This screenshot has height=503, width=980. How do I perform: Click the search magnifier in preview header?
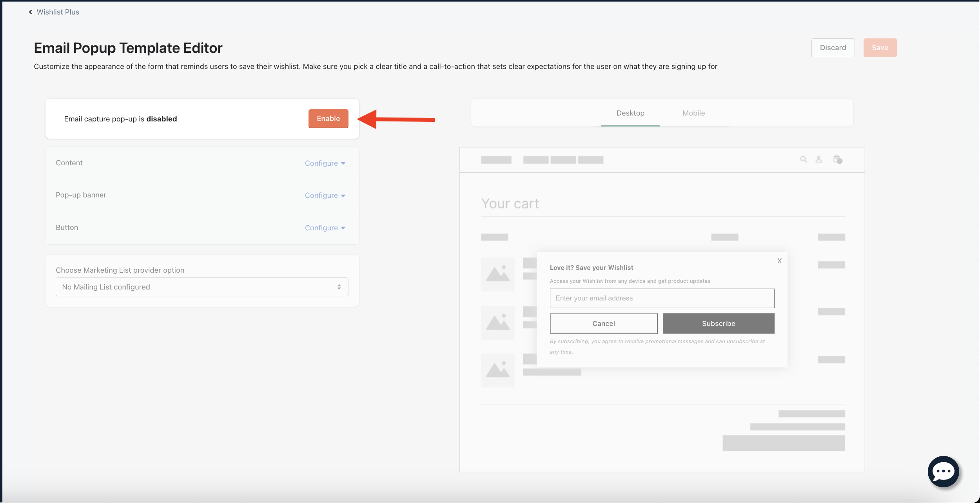pyautogui.click(x=803, y=159)
